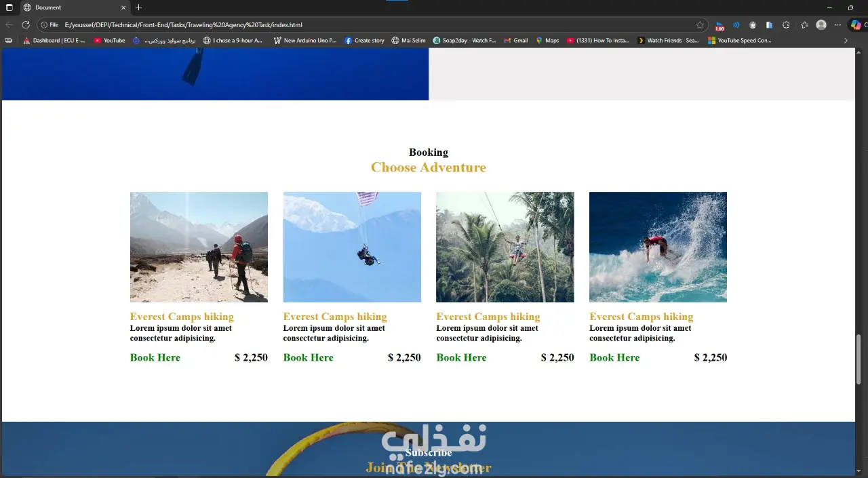Open the Soap2day bookmark

click(x=465, y=41)
